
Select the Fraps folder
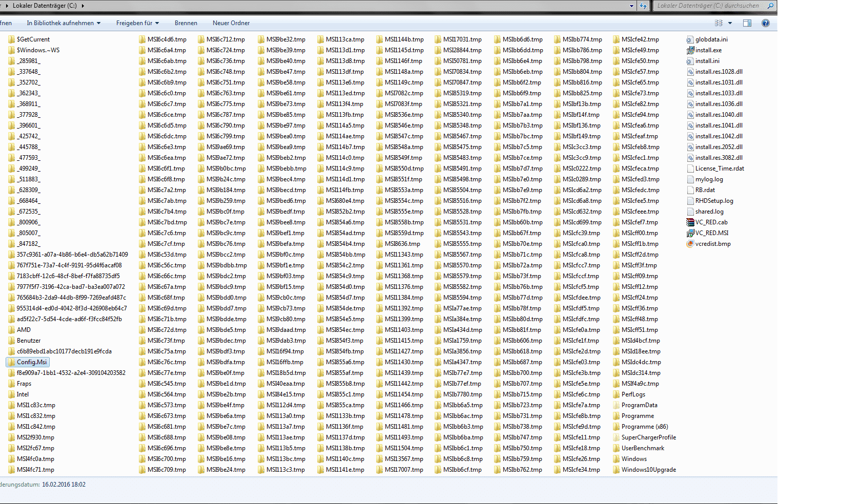tap(19, 384)
